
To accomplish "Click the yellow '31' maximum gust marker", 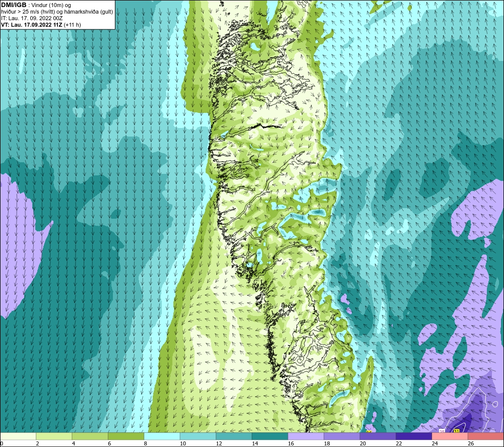I will point(457,431).
